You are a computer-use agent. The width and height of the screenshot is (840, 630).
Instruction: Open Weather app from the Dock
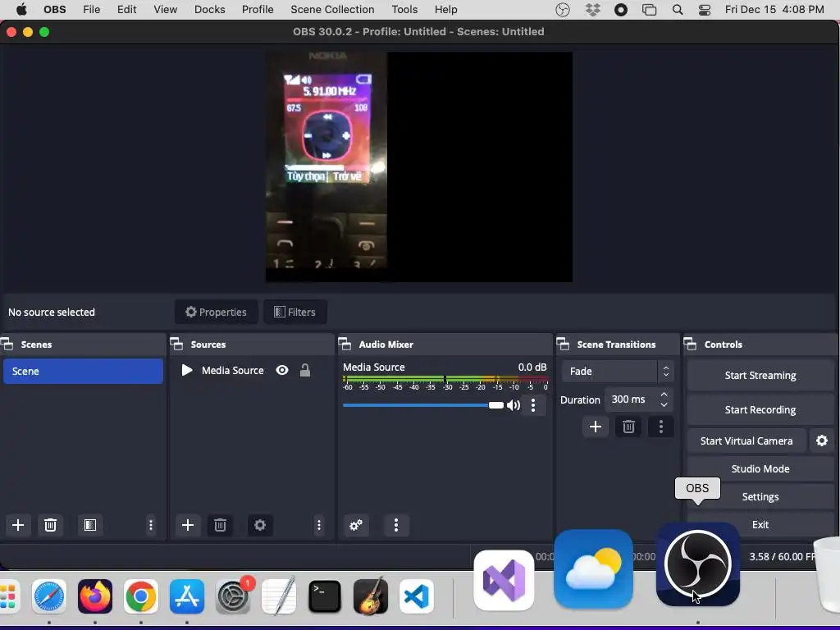[593, 569]
